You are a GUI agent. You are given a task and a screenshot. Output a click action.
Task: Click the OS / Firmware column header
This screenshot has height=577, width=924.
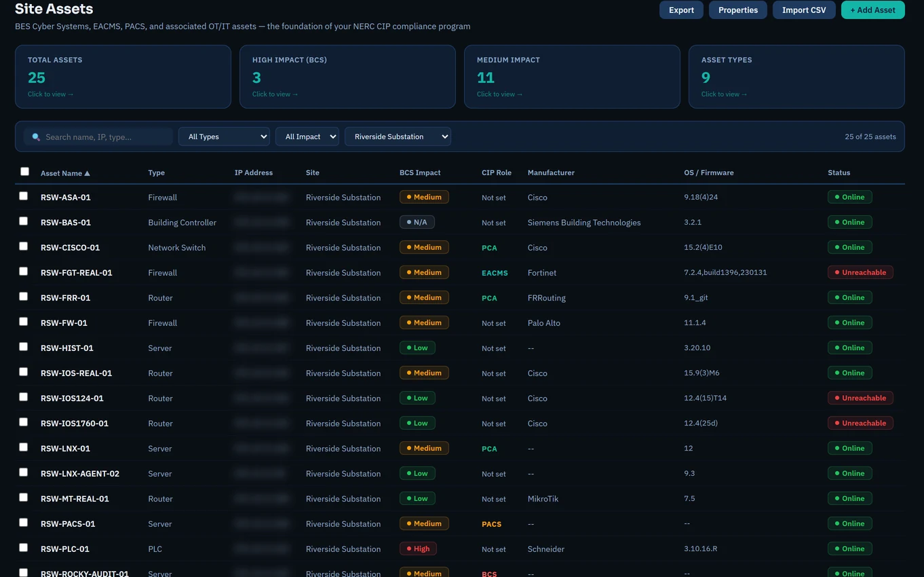pyautogui.click(x=709, y=172)
